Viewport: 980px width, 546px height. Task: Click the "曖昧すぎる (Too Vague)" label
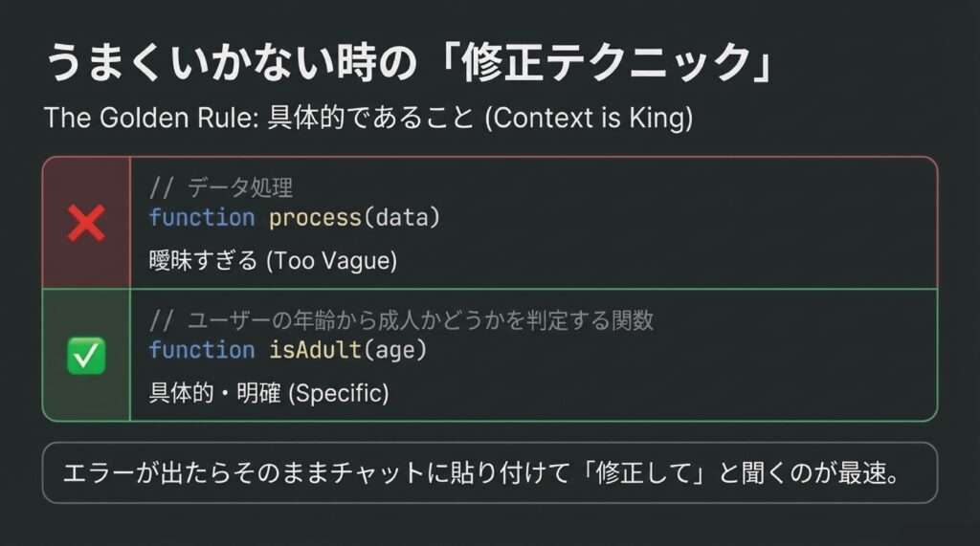tap(273, 259)
